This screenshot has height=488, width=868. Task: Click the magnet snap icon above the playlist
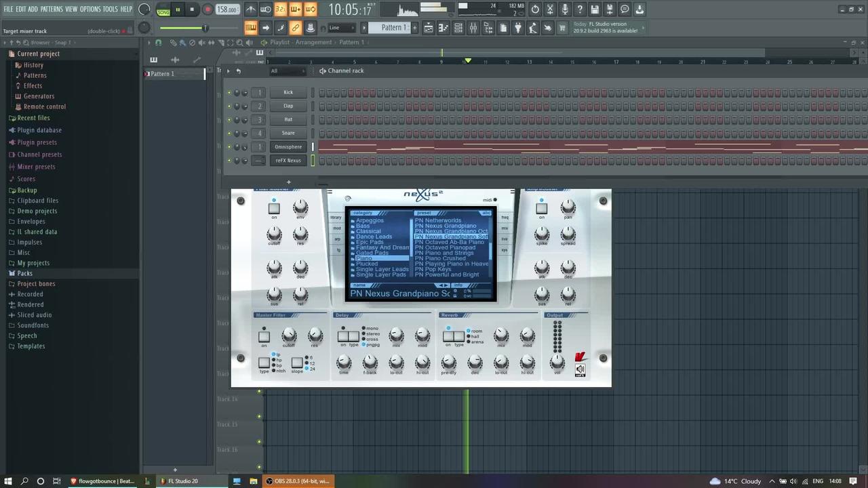click(157, 42)
